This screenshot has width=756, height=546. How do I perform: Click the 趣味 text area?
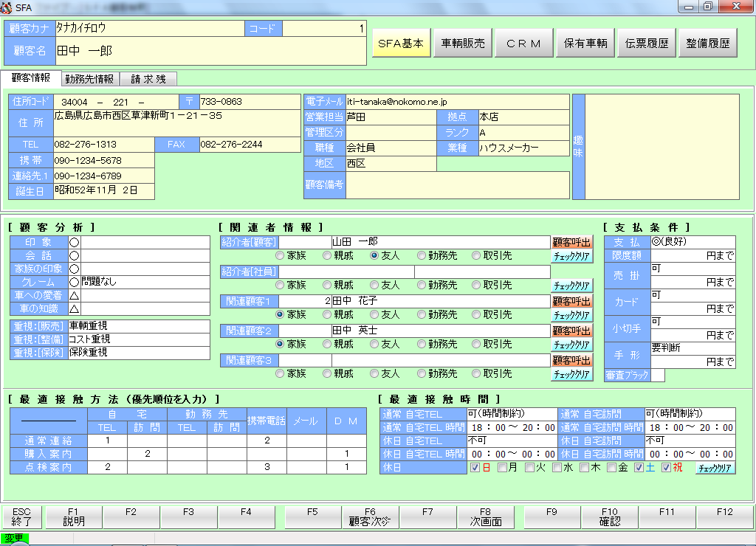tap(662, 147)
